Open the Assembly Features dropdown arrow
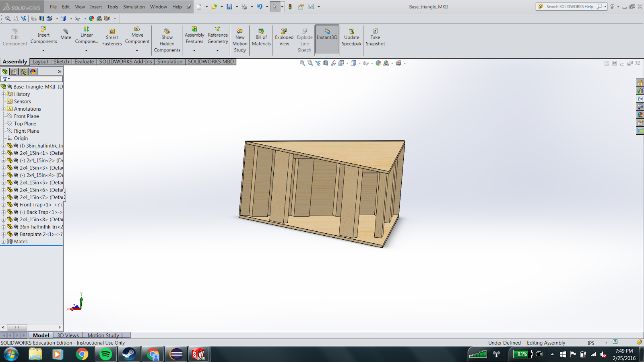Image resolution: width=644 pixels, height=362 pixels. pos(194,51)
